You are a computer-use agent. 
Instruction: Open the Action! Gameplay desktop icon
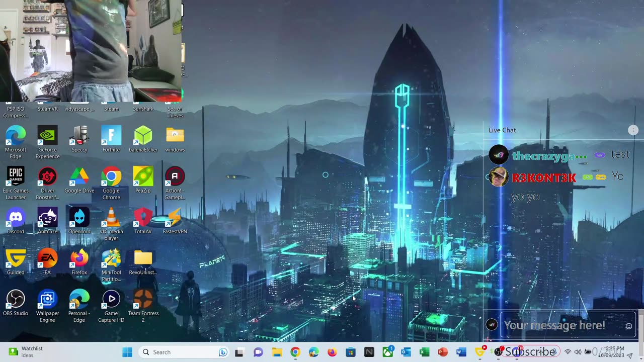(x=175, y=184)
